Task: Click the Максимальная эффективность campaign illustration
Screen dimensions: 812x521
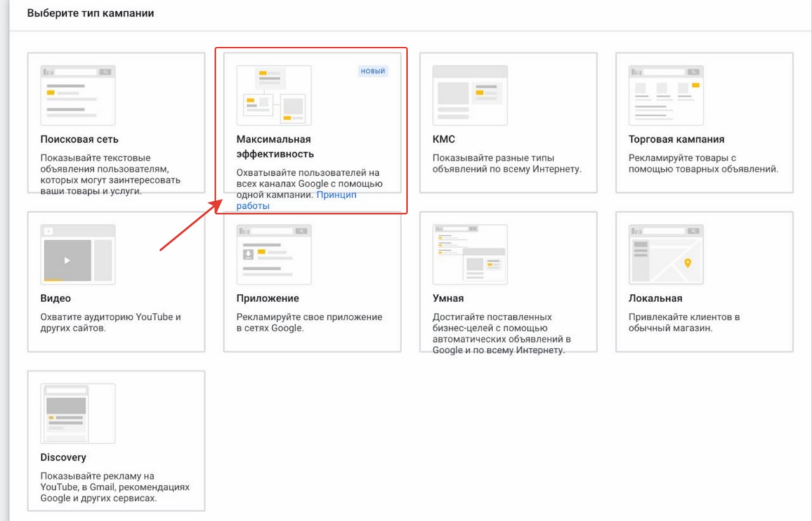Action: tap(274, 95)
